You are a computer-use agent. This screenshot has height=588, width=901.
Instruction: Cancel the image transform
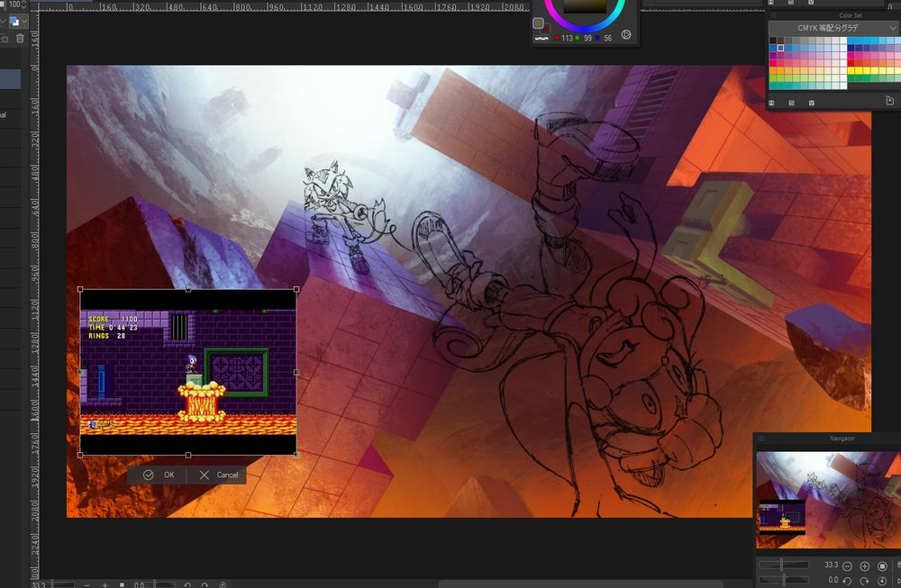point(218,475)
